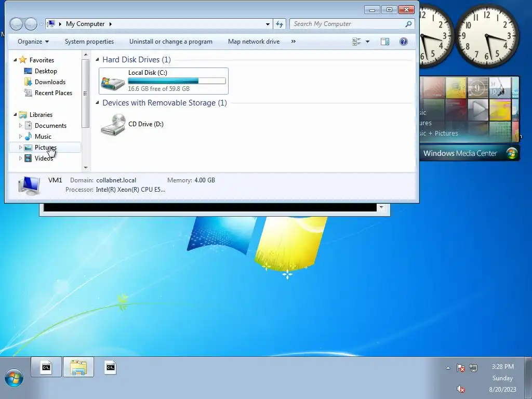
Task: Click the Desktop icon in Favorites
Action: coord(28,71)
